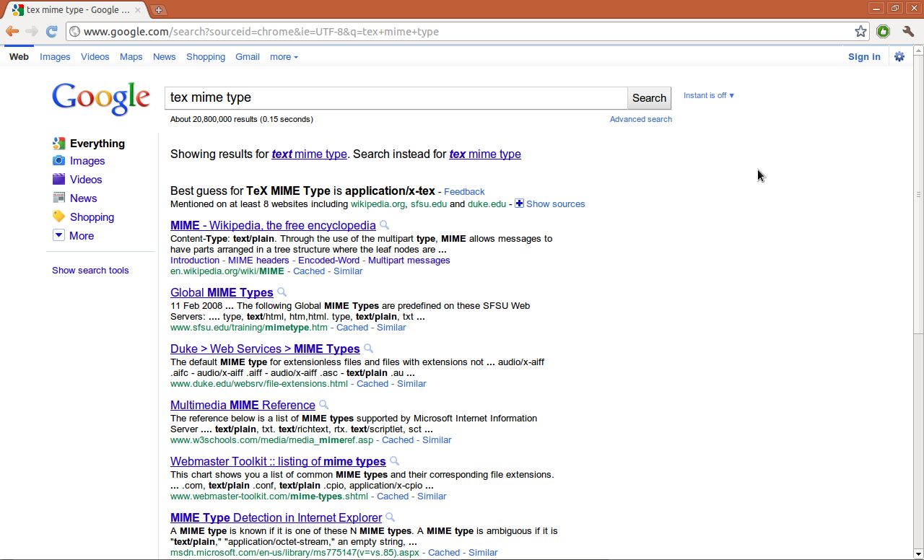The image size is (924, 560).
Task: Toggle Google Instant setting
Action: coord(707,95)
